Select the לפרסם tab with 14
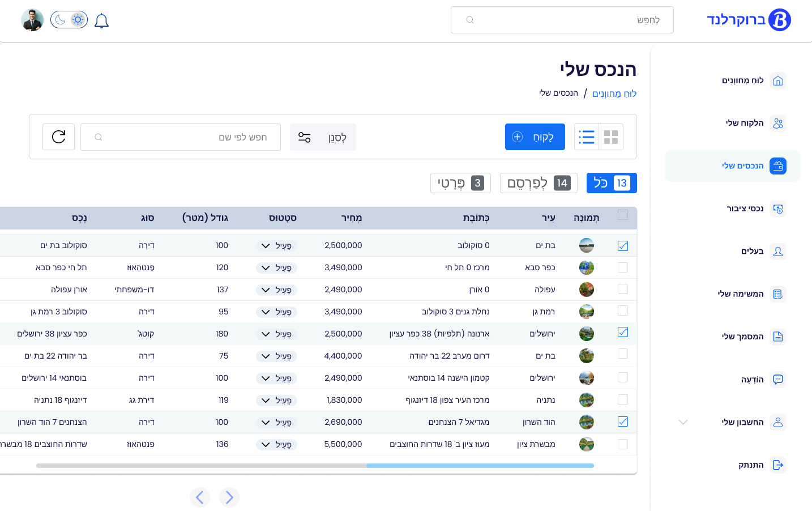 point(539,183)
